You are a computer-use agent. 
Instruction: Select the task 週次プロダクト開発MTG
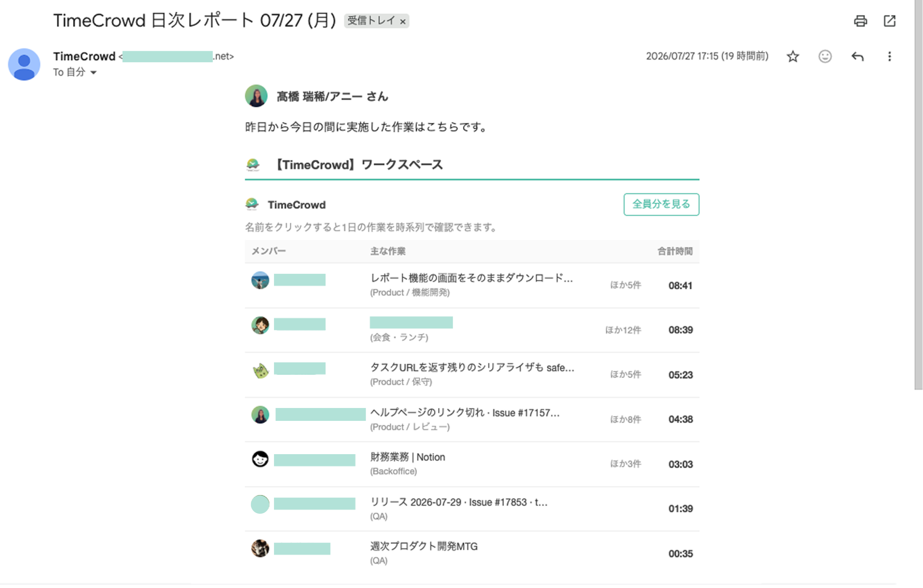coord(424,546)
